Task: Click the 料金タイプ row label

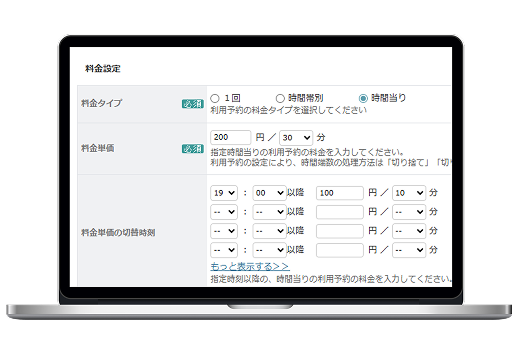Action: coord(102,103)
